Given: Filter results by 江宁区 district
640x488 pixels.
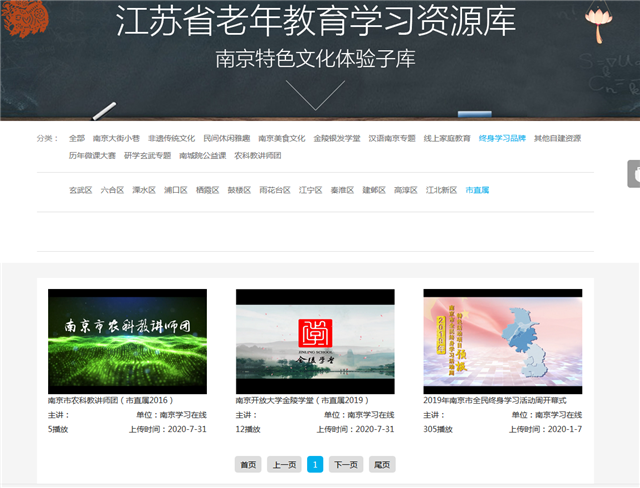Looking at the screenshot, I should pos(310,190).
